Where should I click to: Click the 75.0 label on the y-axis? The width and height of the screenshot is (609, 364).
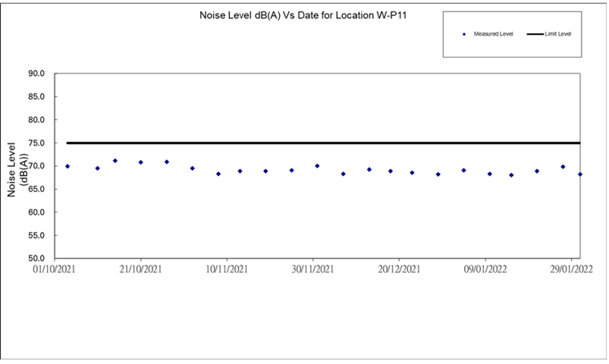pyautogui.click(x=36, y=143)
